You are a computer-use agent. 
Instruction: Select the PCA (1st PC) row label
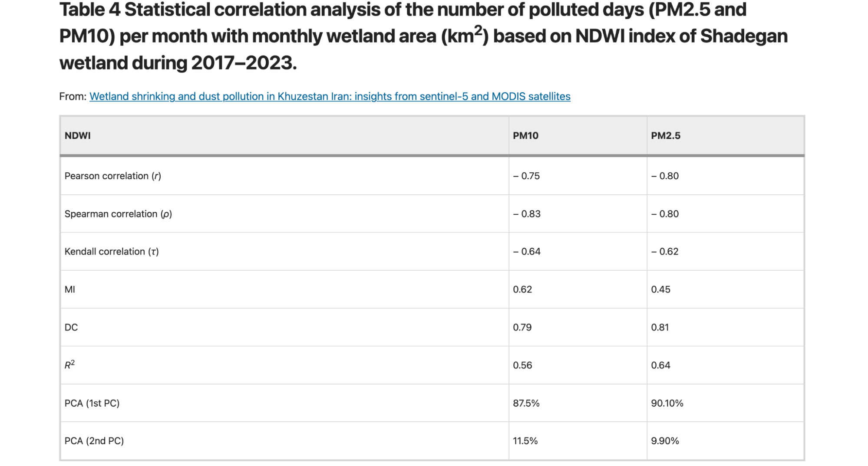pos(92,403)
